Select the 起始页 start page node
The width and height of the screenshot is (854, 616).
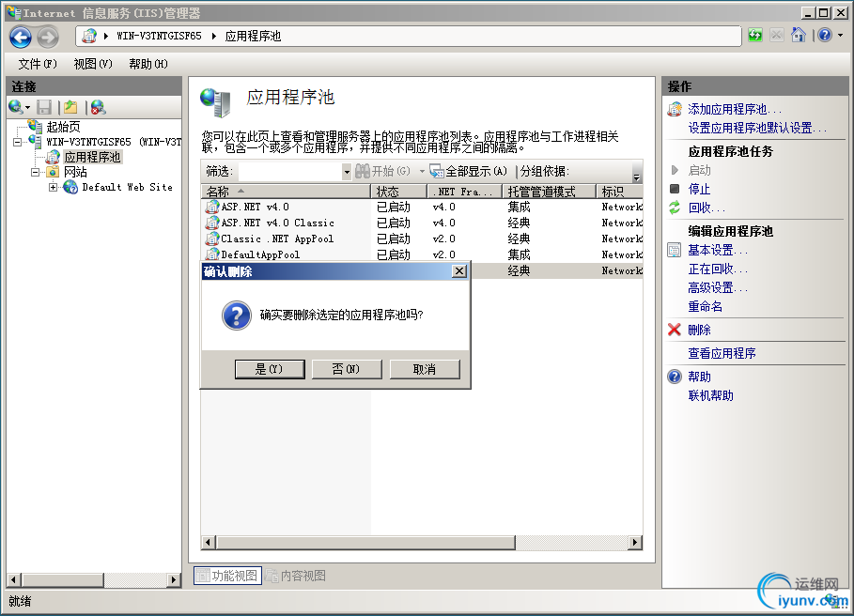[x=63, y=127]
